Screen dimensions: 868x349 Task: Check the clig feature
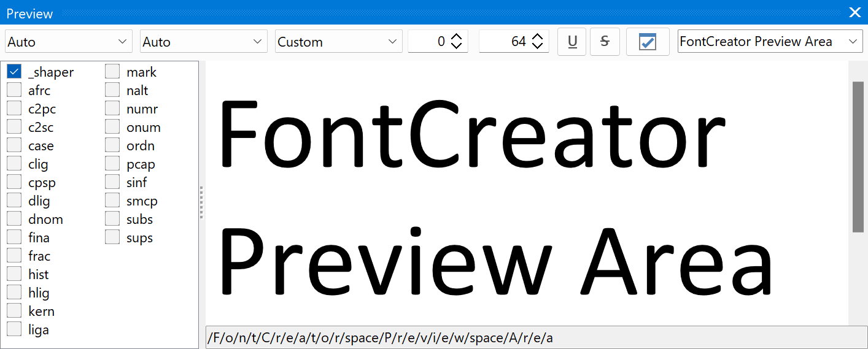14,164
